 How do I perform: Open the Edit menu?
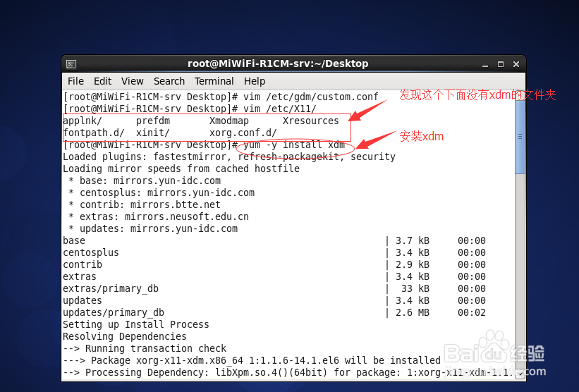(103, 81)
